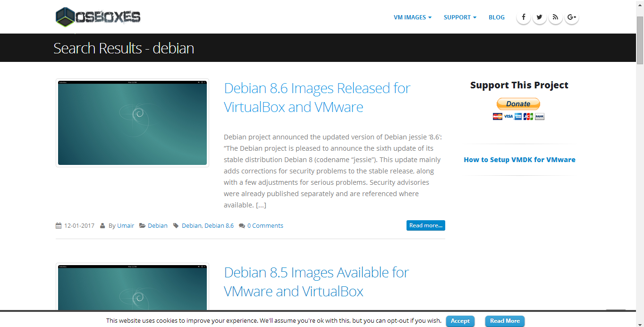This screenshot has width=644, height=327.
Task: Expand the VM Images dropdown menu
Action: 413,17
